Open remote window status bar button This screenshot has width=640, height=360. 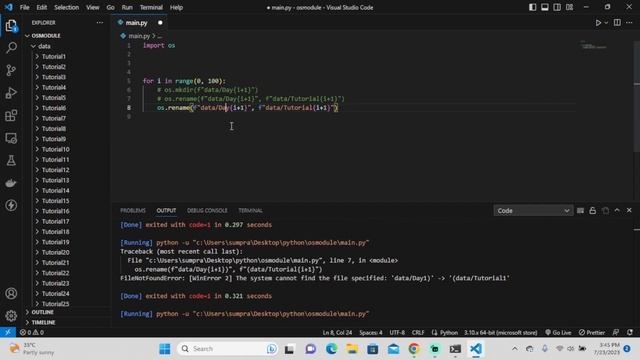click(8, 332)
